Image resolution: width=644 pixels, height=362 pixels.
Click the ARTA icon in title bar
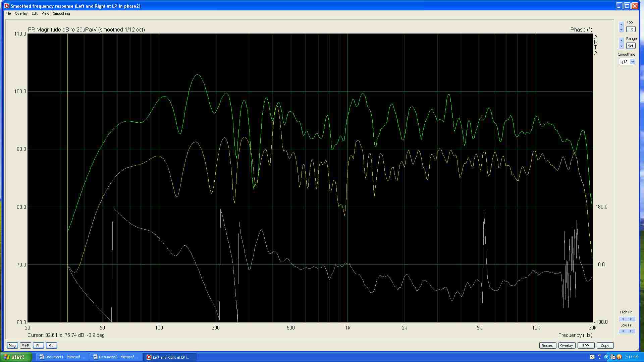click(x=6, y=6)
